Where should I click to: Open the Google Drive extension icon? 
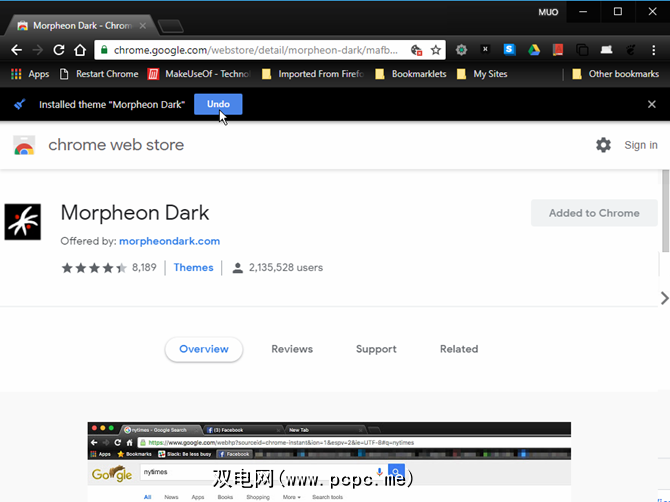coord(534,50)
